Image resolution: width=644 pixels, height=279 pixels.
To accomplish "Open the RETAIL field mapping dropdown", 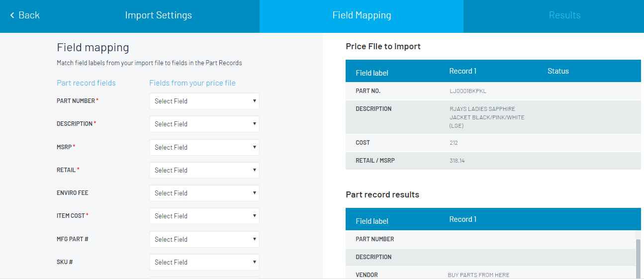I will click(204, 170).
